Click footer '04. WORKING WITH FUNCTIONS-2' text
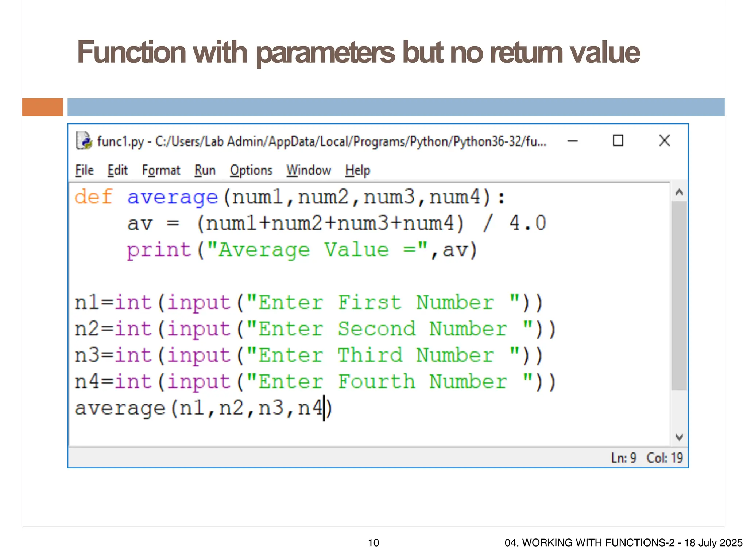The image size is (747, 560). pos(589,542)
